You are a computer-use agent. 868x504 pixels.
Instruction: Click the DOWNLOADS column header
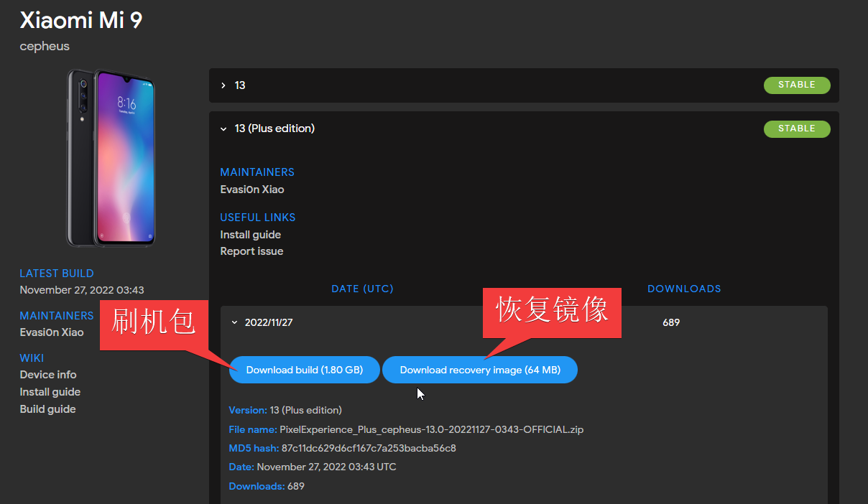point(683,289)
